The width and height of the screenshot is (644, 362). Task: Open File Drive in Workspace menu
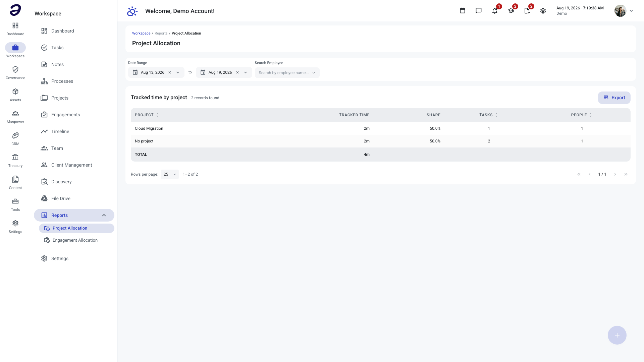(x=74, y=198)
